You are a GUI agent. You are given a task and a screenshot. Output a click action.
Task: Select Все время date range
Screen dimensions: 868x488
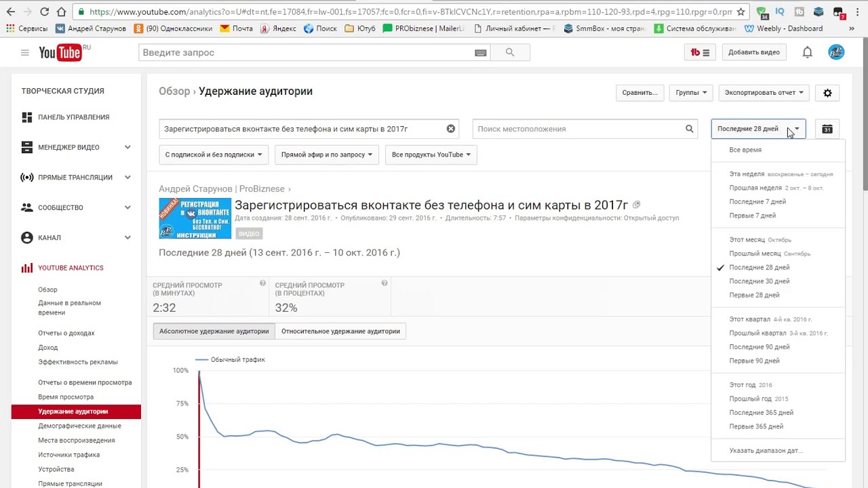745,150
